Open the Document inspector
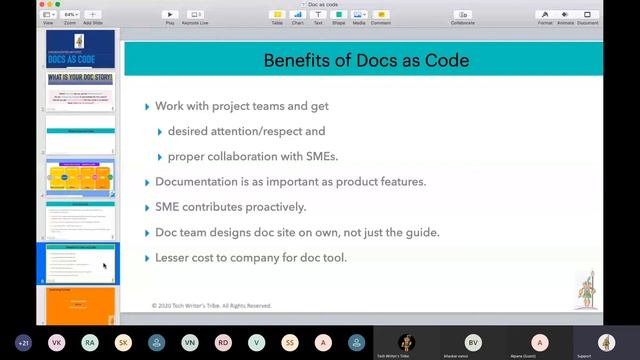 (587, 15)
